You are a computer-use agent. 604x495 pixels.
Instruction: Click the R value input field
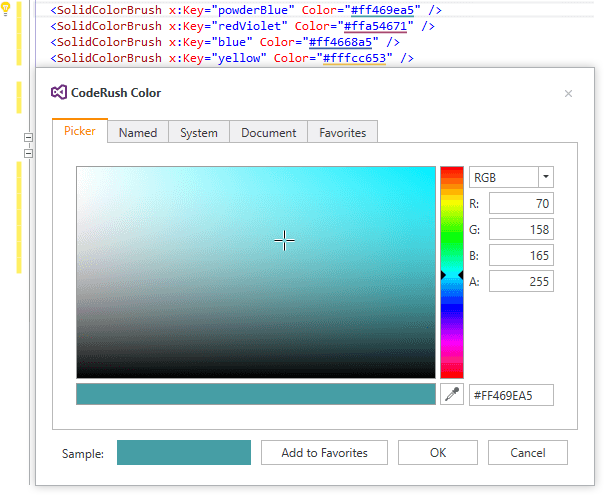[521, 204]
